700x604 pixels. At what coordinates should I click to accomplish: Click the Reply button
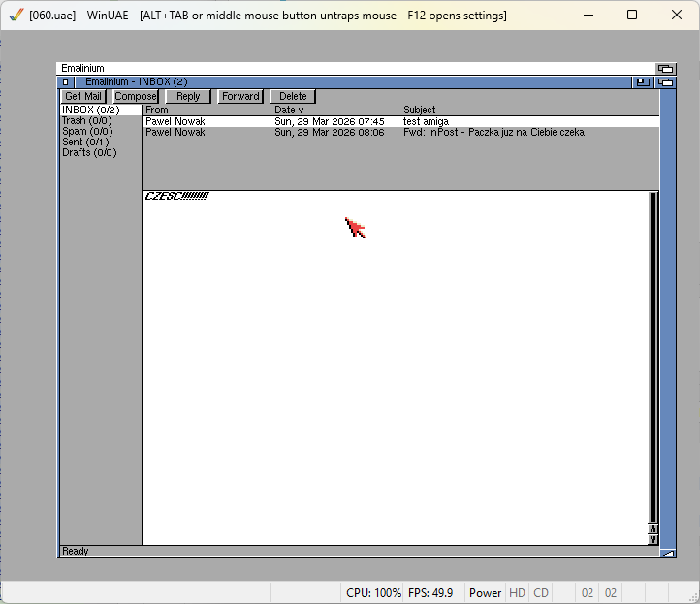click(x=188, y=96)
